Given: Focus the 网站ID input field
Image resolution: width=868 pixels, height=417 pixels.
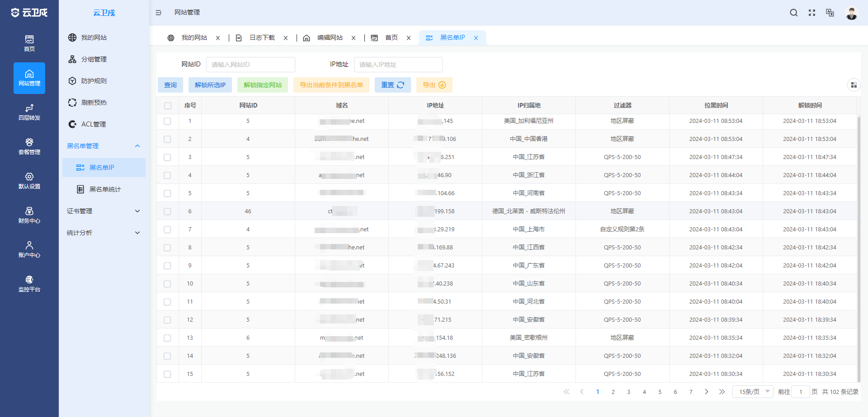Looking at the screenshot, I should [250, 65].
